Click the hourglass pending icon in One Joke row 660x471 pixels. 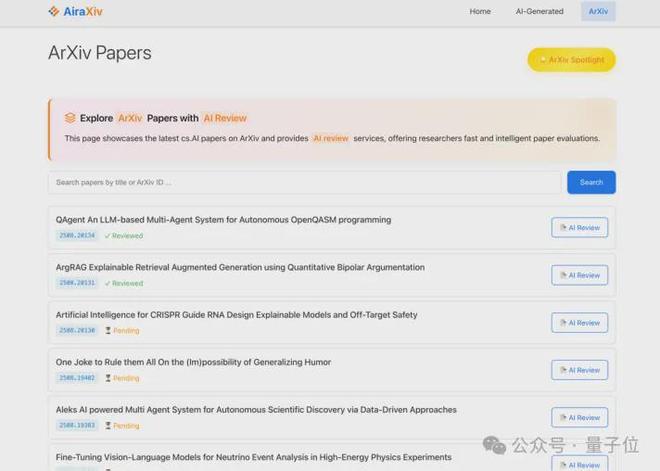[x=108, y=378]
